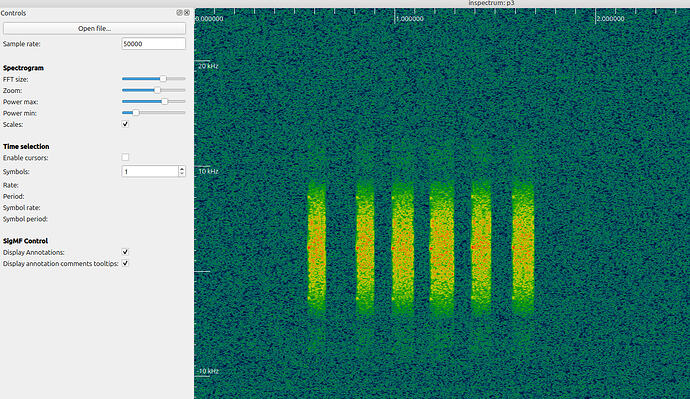Float the Controls dock panel

[x=179, y=13]
